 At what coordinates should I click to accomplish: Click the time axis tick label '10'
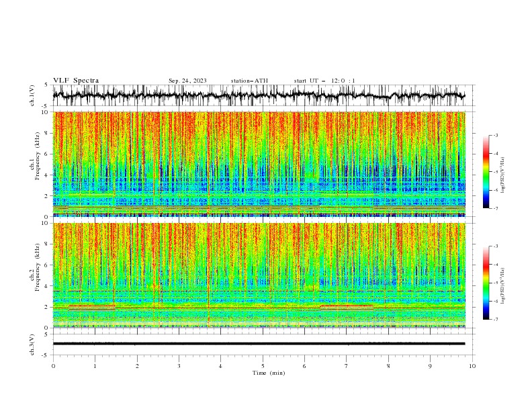[x=472, y=366]
